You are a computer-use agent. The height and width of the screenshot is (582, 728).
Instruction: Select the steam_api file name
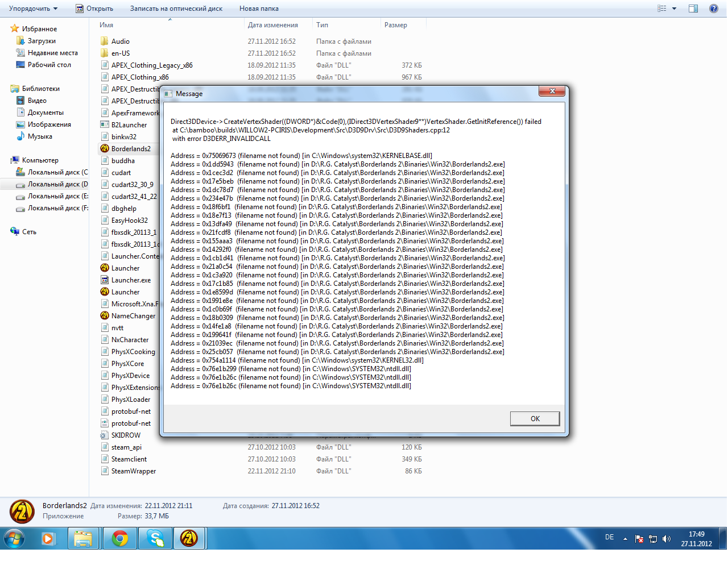click(126, 447)
